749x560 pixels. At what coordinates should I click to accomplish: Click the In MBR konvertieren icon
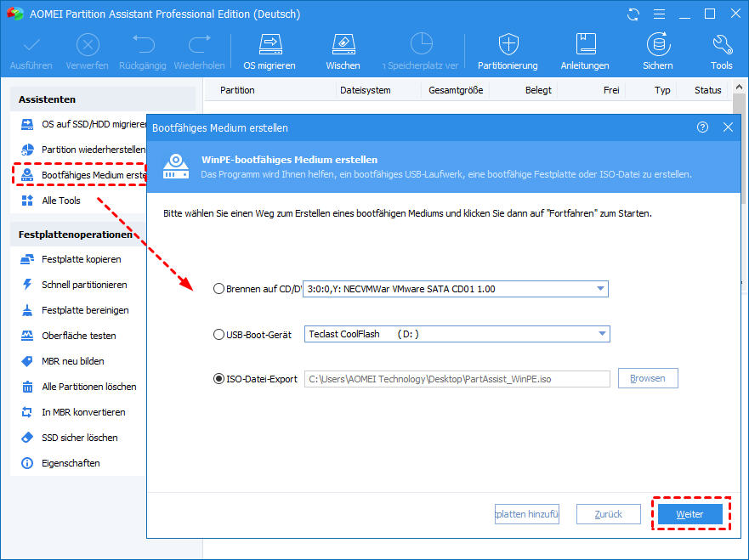pos(27,412)
